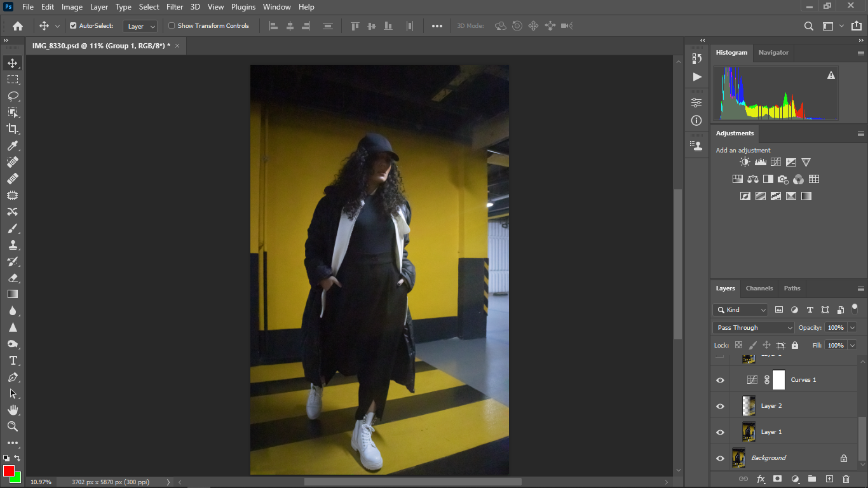Select the Background layer name
Image resolution: width=868 pixels, height=488 pixels.
(768, 458)
